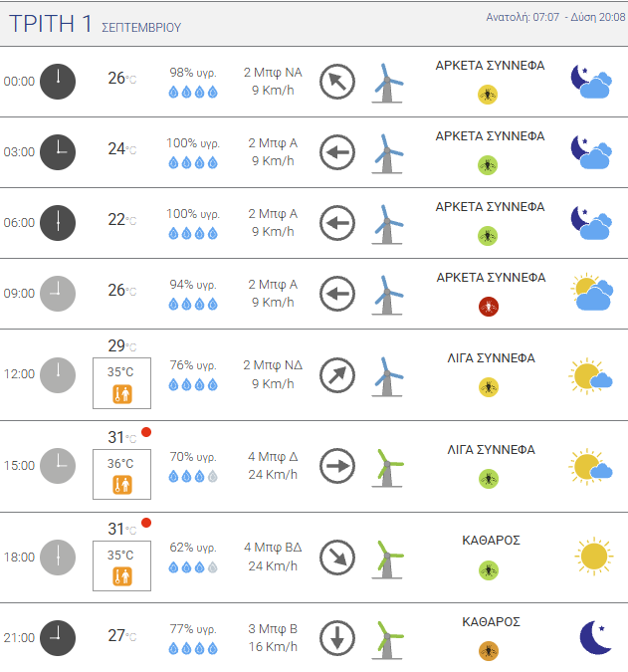
Task: Click the 36°C feels-like box at 15:00
Action: click(x=121, y=474)
